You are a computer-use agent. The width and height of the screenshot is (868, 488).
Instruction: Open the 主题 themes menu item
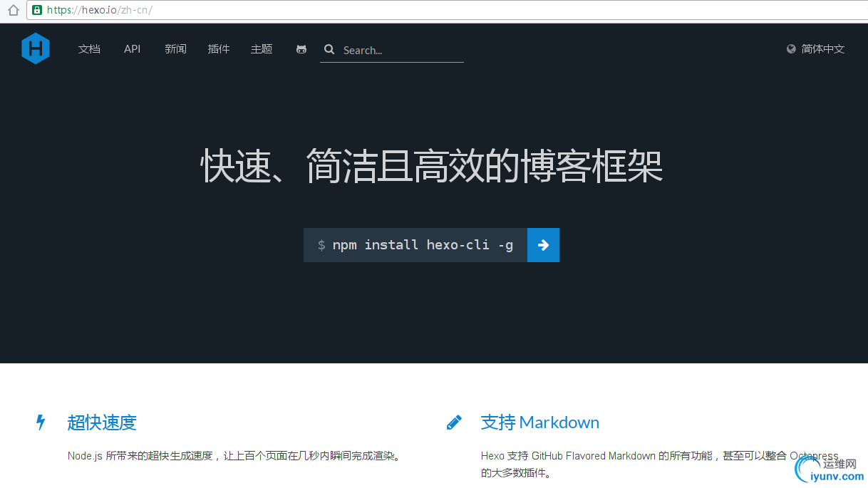(x=262, y=49)
